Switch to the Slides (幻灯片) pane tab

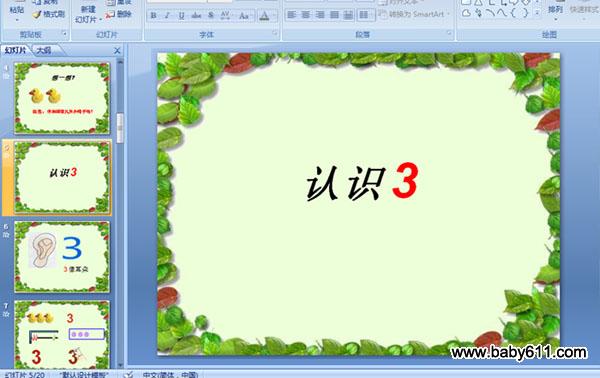point(16,50)
